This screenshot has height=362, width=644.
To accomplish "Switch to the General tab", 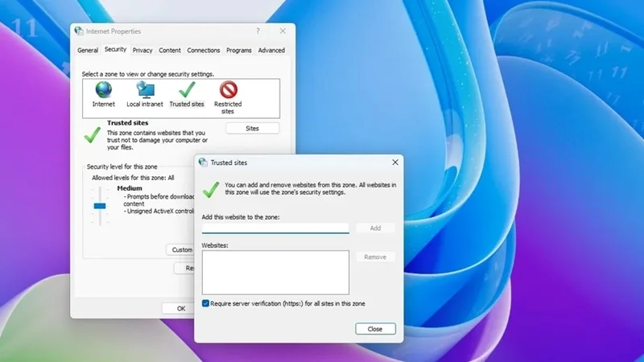I will [88, 50].
